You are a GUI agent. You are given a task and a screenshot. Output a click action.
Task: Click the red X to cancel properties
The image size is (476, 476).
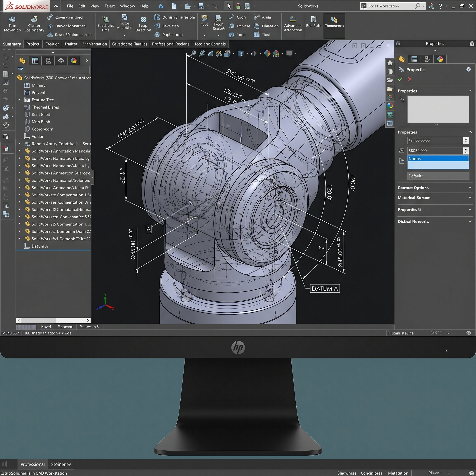tap(410, 79)
